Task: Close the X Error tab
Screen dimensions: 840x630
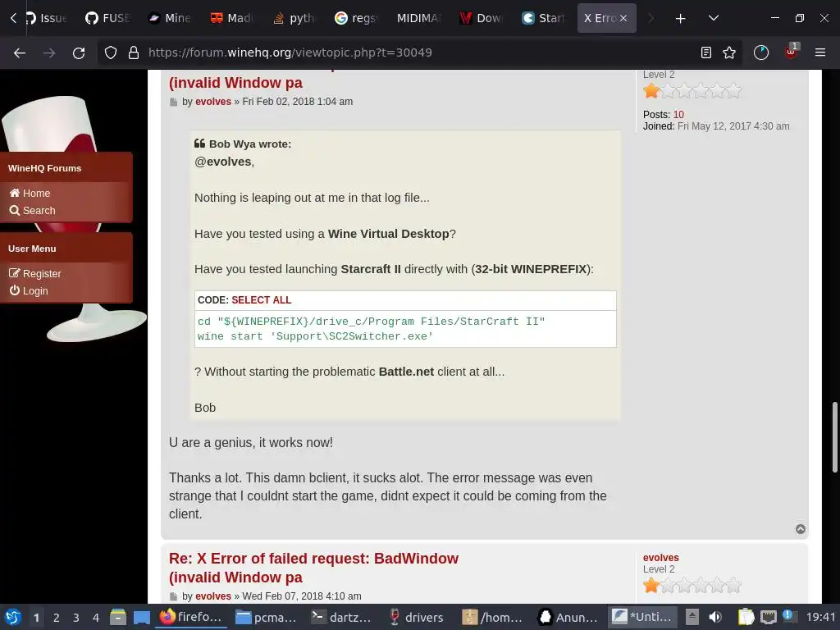Action: 623,18
